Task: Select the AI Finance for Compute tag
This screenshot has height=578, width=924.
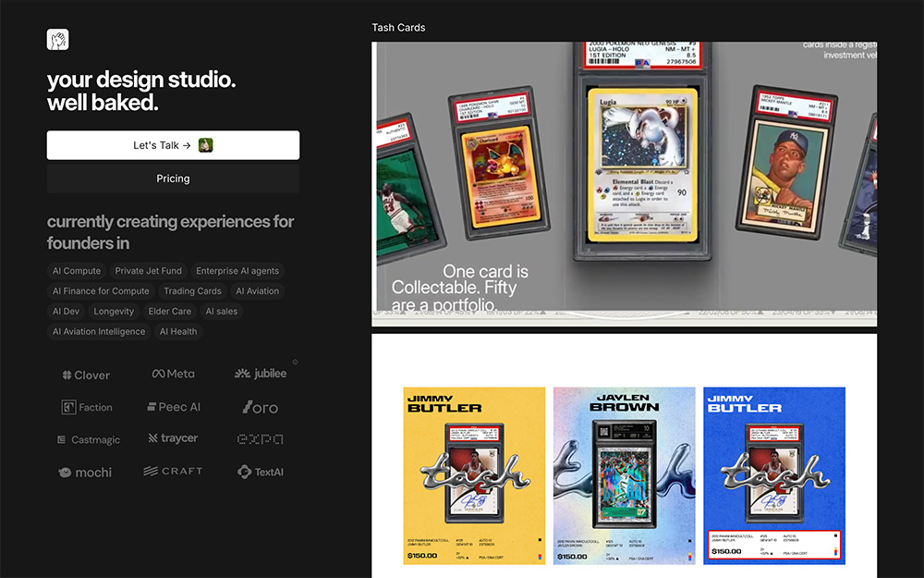Action: pyautogui.click(x=101, y=290)
